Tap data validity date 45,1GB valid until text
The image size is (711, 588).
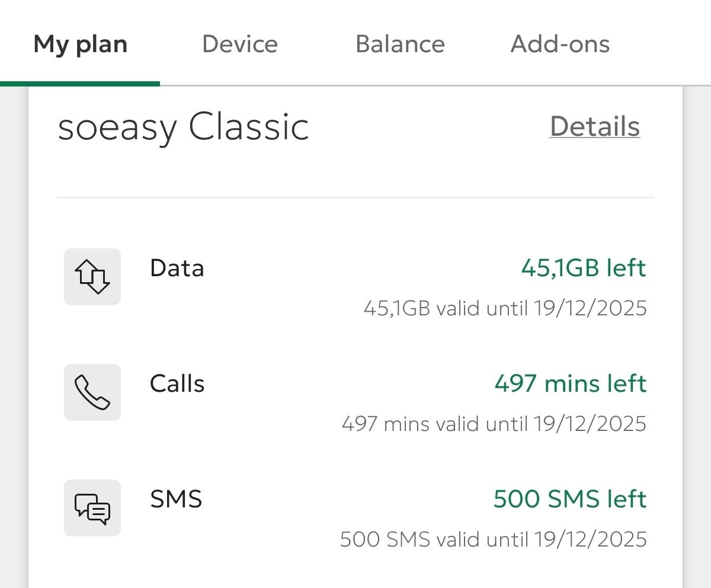505,308
